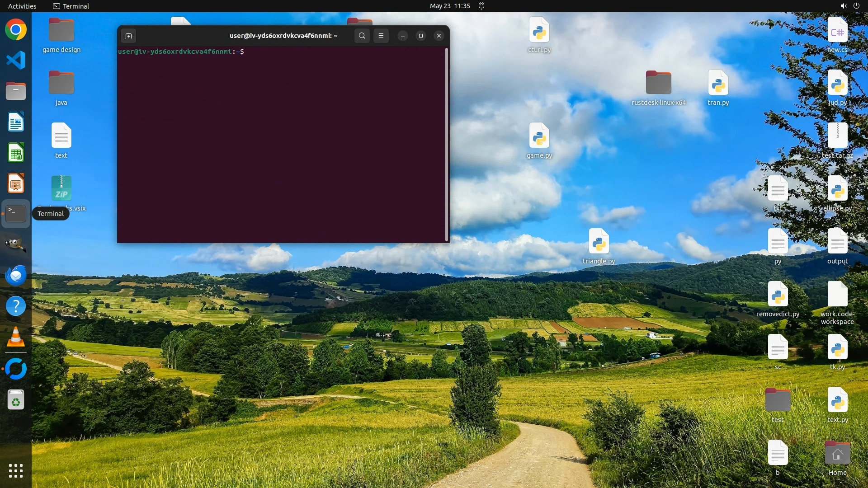The image size is (868, 488).
Task: Open the Trash from the dock
Action: click(16, 399)
